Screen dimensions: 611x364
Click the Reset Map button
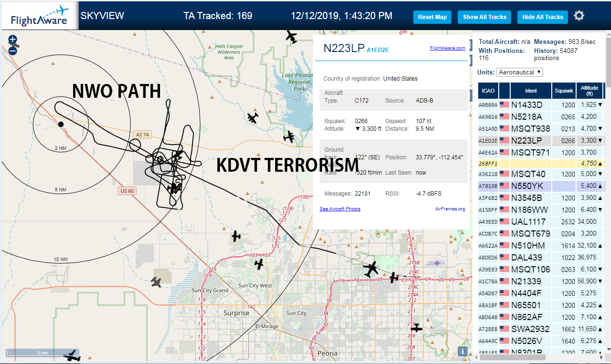tap(432, 17)
